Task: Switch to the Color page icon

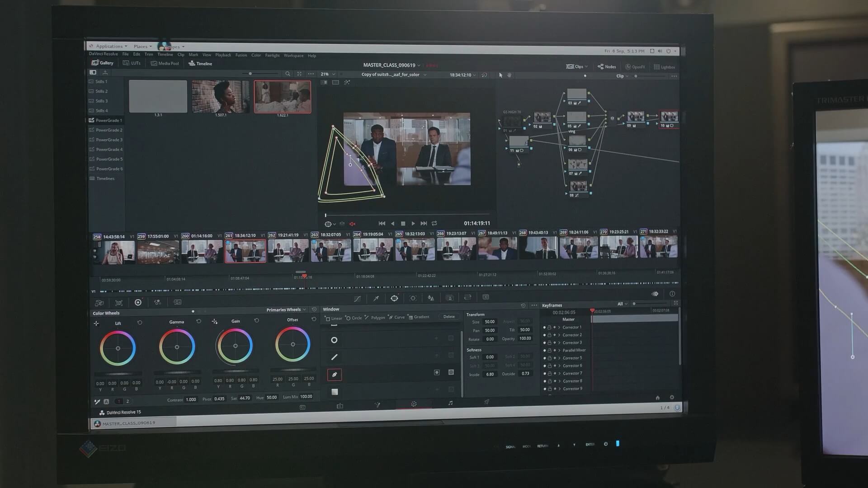Action: coord(413,404)
